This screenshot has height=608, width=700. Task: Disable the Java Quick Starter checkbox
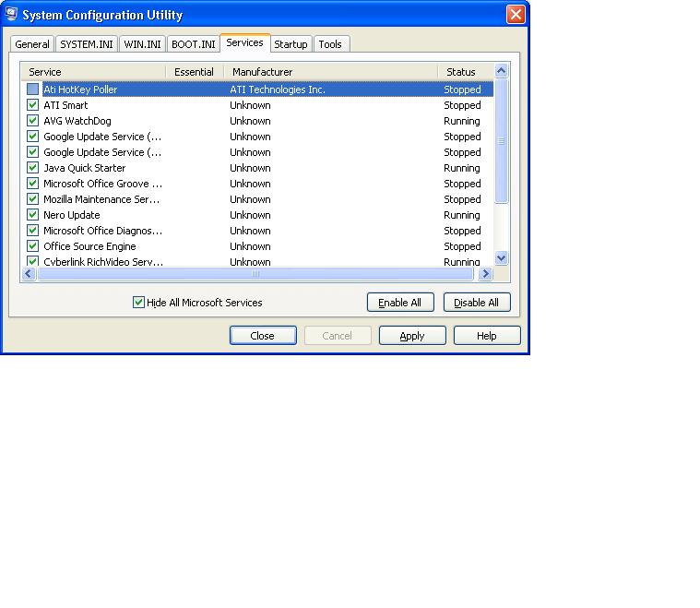(32, 168)
